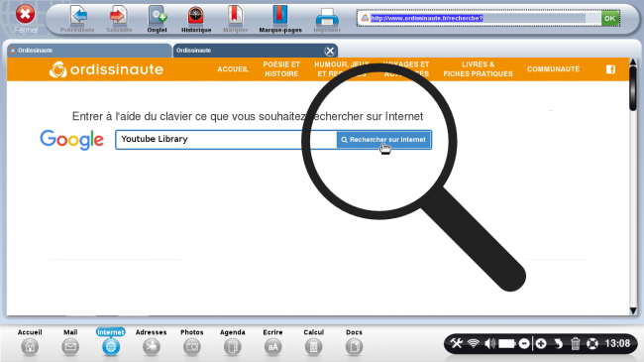Click the page scrollbar up arrow

633,62
